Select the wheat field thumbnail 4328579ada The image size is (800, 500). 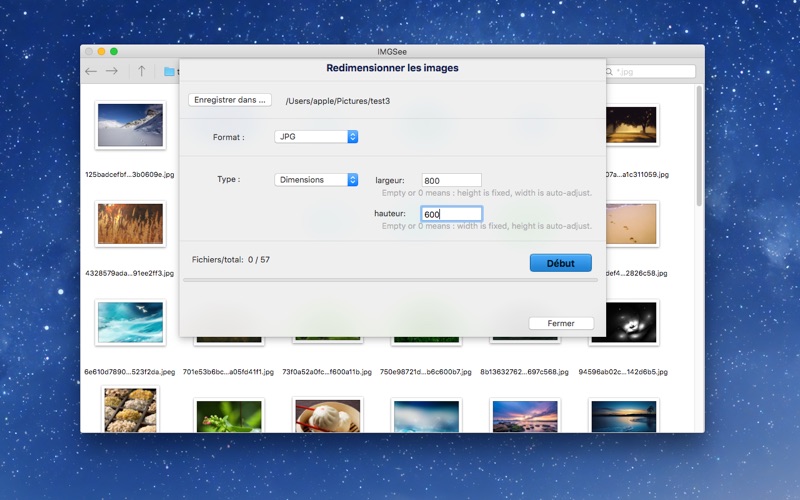(x=130, y=224)
